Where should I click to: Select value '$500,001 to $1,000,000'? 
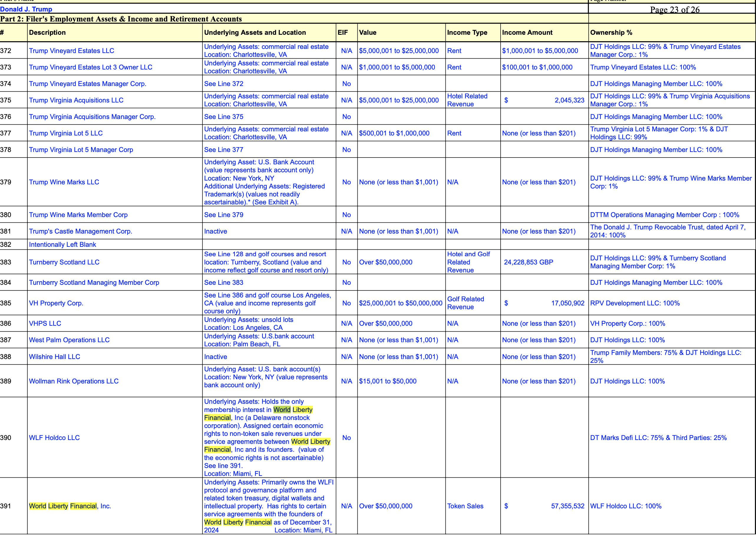pyautogui.click(x=394, y=133)
